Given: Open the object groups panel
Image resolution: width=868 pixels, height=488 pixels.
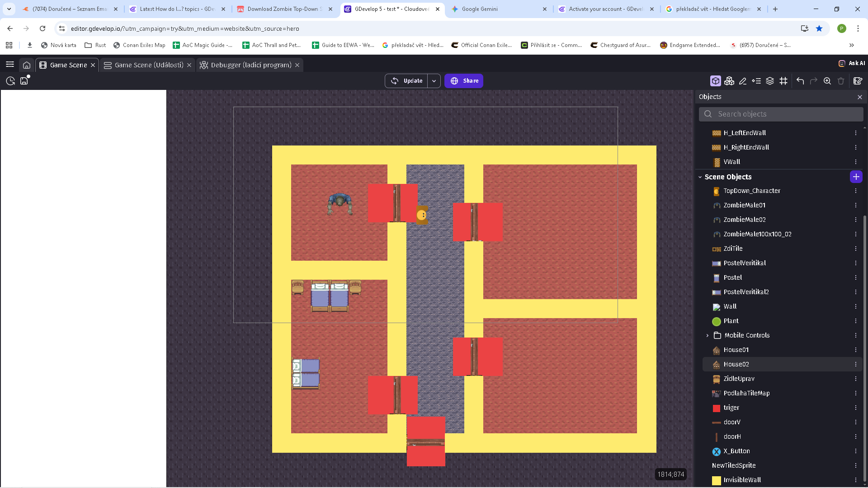Looking at the screenshot, I should click(x=729, y=81).
